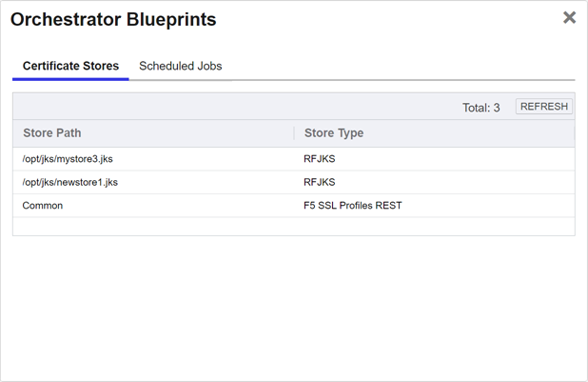Screen dimensions: 588x382
Task: Click empty dialog space below the stores grid
Action: (x=293, y=305)
